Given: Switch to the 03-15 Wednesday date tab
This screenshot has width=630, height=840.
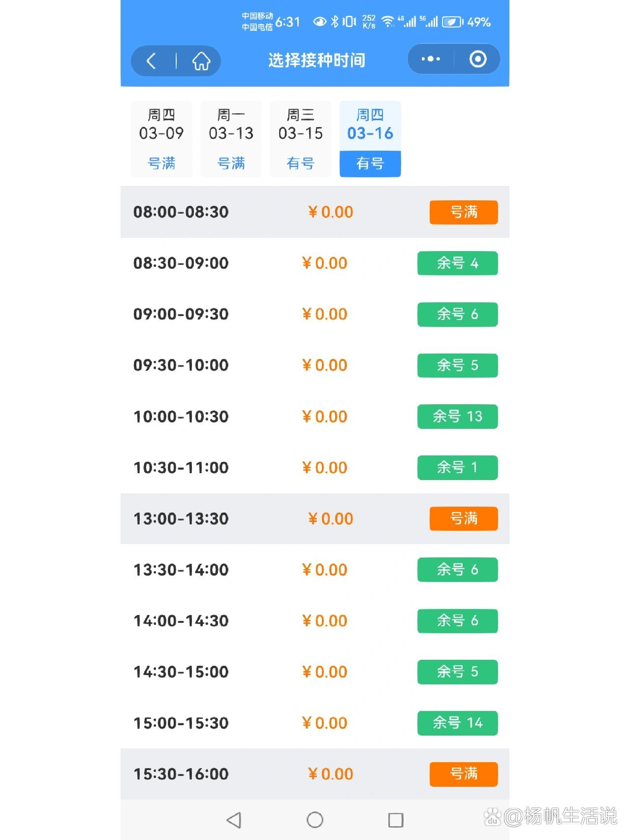Looking at the screenshot, I should tap(300, 139).
